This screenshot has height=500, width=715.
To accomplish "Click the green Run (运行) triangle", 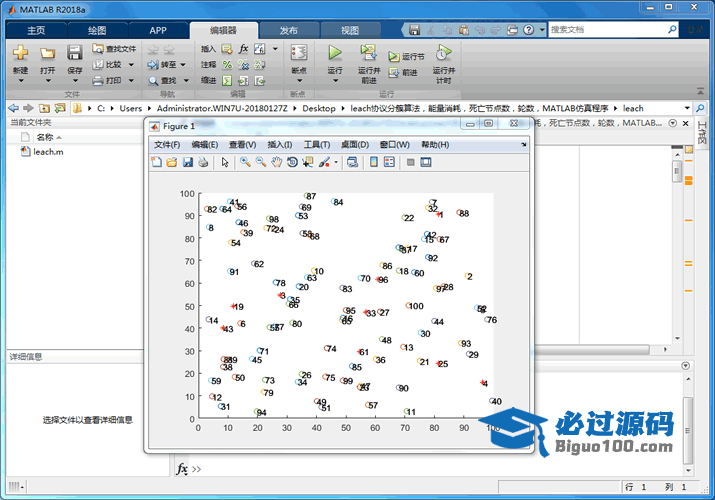I will 335,52.
